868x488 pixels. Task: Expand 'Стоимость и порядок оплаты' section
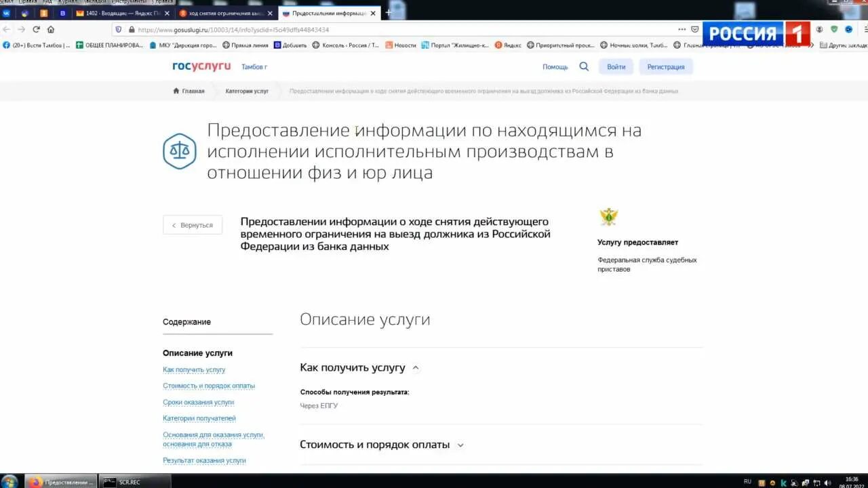pos(460,445)
